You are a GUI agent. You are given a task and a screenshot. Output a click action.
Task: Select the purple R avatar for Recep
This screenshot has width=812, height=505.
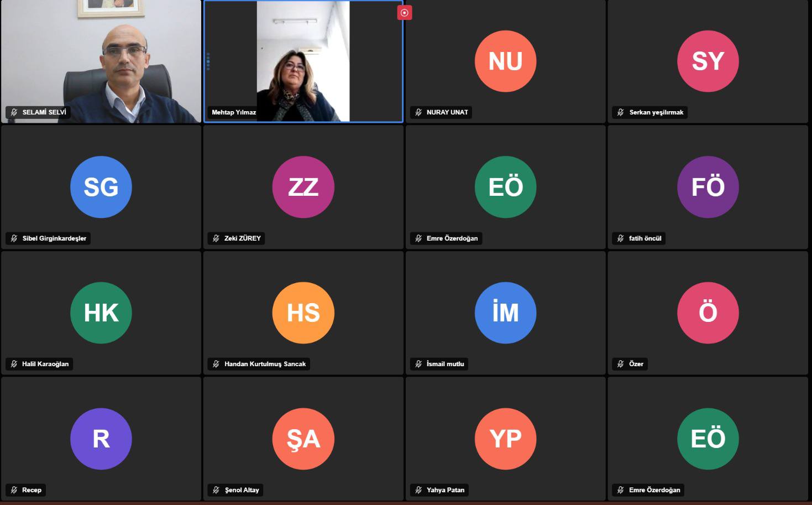coord(101,439)
